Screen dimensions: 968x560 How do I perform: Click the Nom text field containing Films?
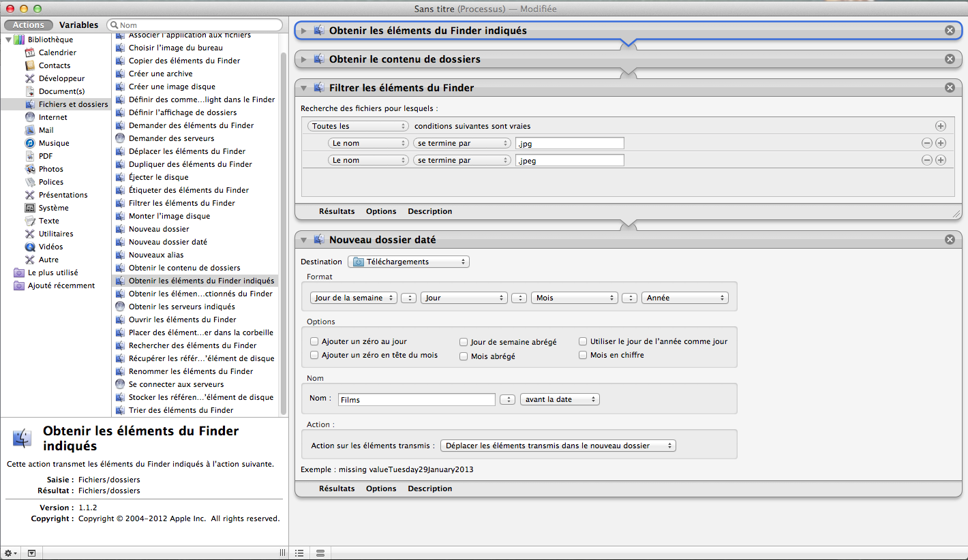[416, 400]
